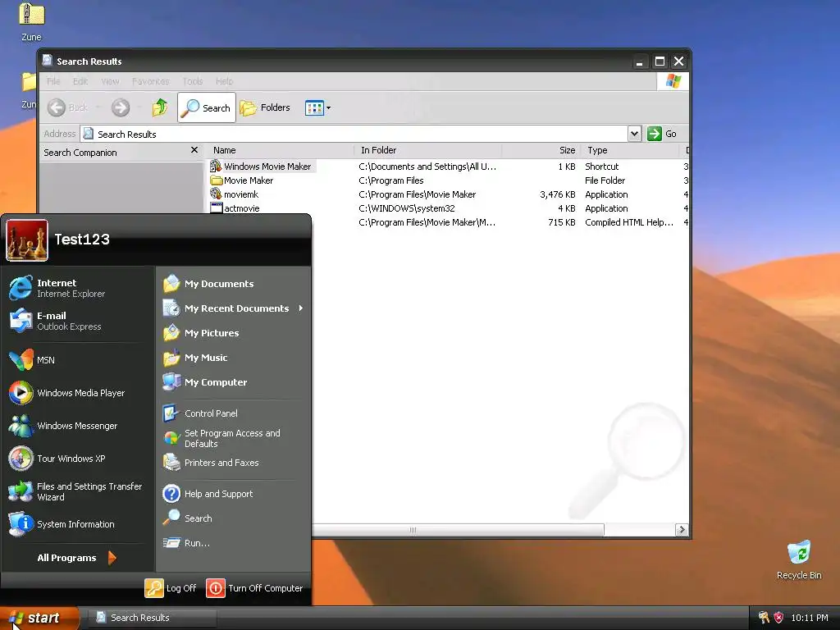Click the Search Results taskbar button
The height and width of the screenshot is (630, 840).
coord(153,618)
